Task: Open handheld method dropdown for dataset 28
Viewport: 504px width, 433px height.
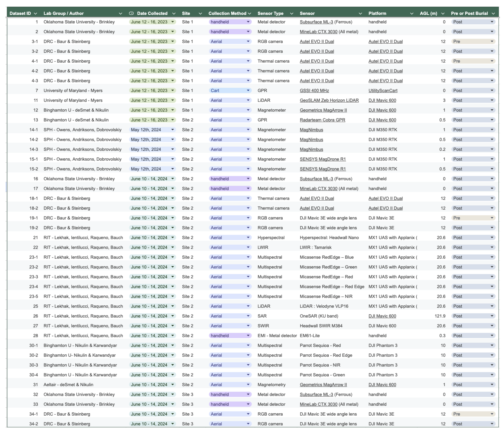Action: [x=230, y=336]
